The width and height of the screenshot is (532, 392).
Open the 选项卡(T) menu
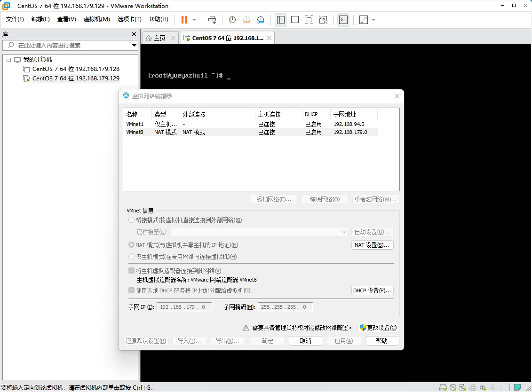[x=129, y=19]
